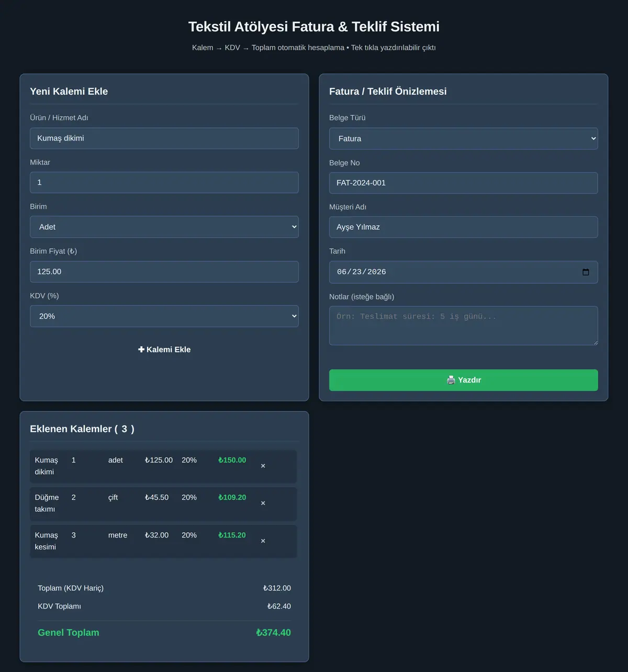Edit the Müşteri Adı field
Screen dimensions: 628x672
[x=464, y=227]
